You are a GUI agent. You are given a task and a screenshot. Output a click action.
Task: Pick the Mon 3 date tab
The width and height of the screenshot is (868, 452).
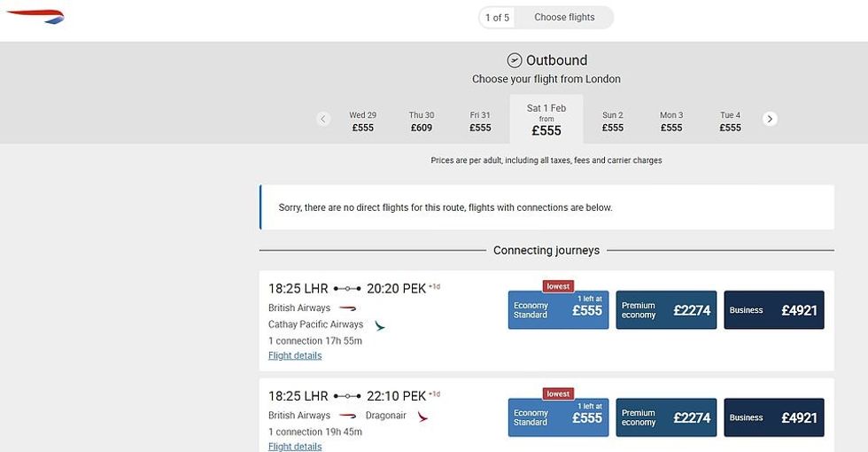[x=671, y=121]
